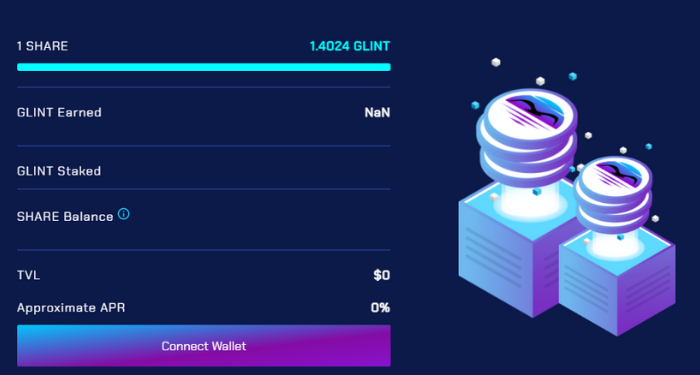Viewport: 700px width, 375px height.
Task: Click the SHARE Balance label
Action: point(65,217)
